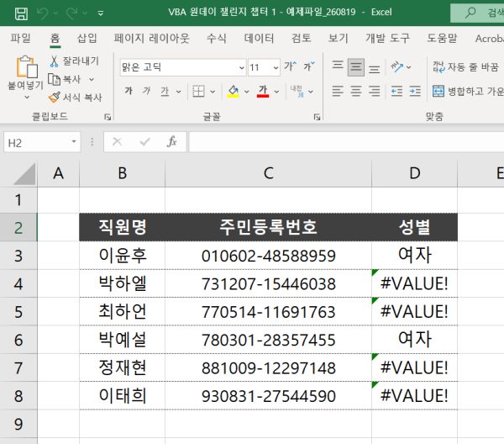The width and height of the screenshot is (504, 444).
Task: Click the text orientation icon
Action: [397, 67]
